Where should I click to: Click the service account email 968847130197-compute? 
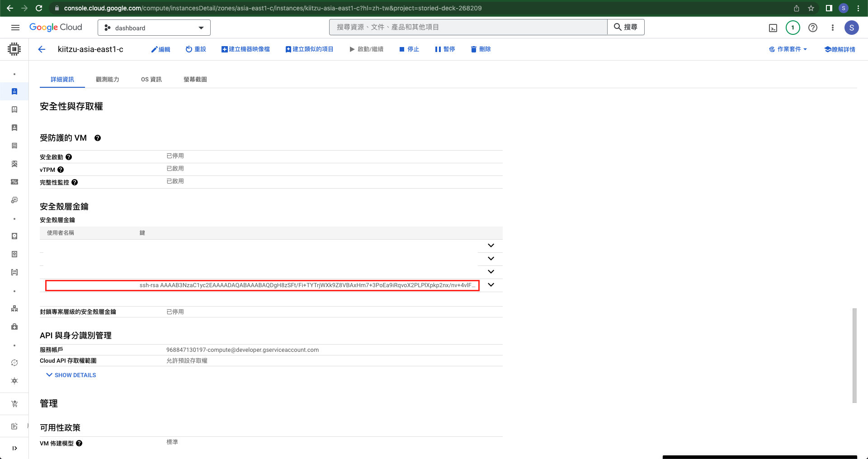point(242,350)
